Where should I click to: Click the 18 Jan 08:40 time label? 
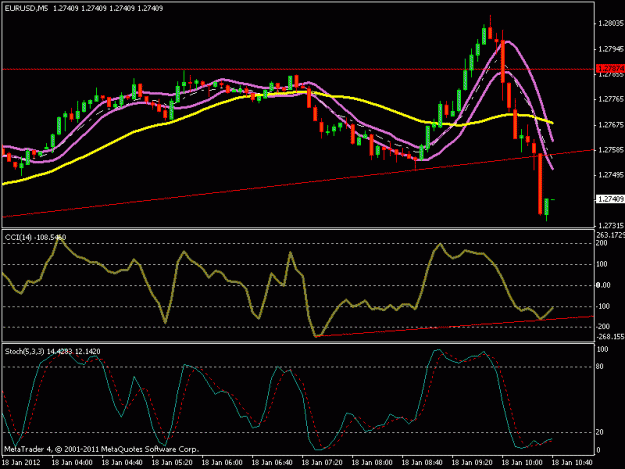pyautogui.click(x=422, y=463)
